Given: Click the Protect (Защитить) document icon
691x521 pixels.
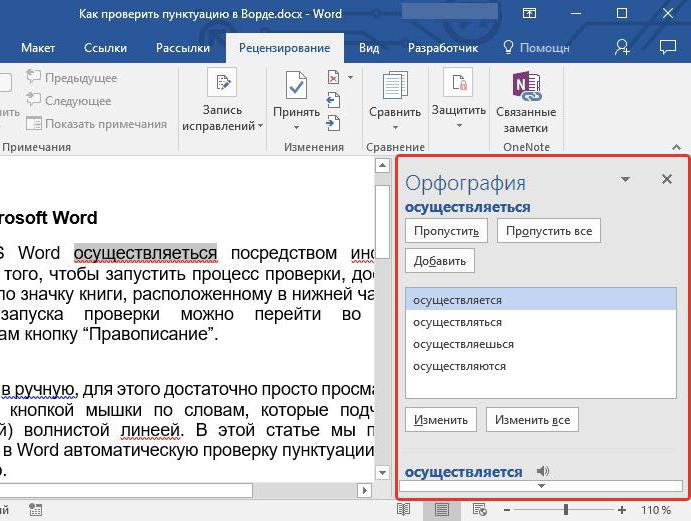Looking at the screenshot, I should pos(458,83).
